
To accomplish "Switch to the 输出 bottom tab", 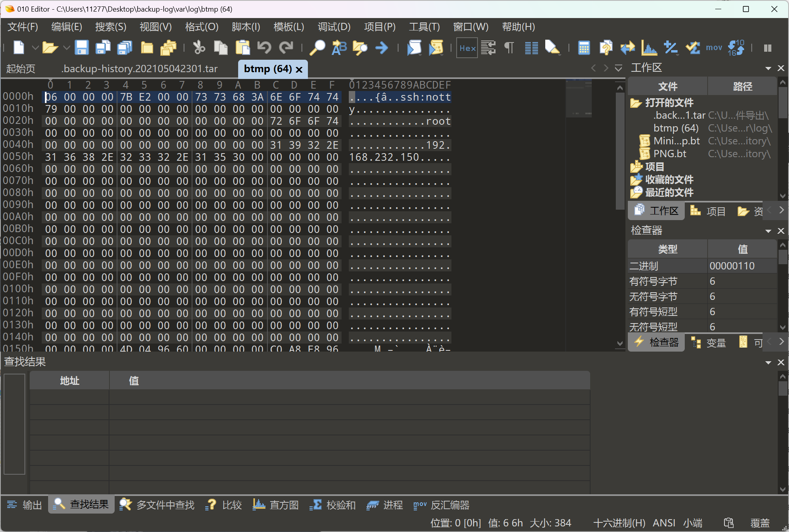I will (24, 505).
